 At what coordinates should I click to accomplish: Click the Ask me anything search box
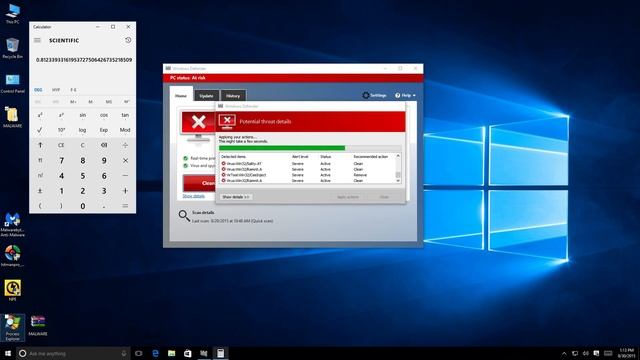pos(73,353)
